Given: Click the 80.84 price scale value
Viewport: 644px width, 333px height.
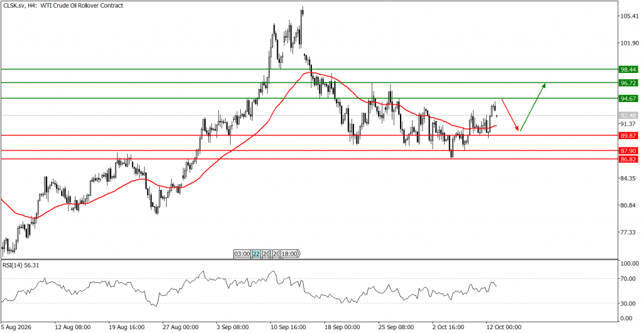Looking at the screenshot, I should pos(629,205).
